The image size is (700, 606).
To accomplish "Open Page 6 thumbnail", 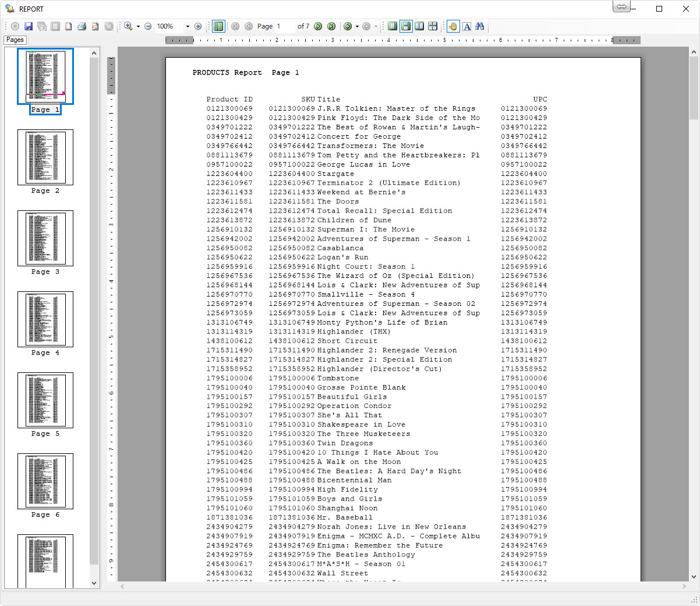I will (45, 481).
